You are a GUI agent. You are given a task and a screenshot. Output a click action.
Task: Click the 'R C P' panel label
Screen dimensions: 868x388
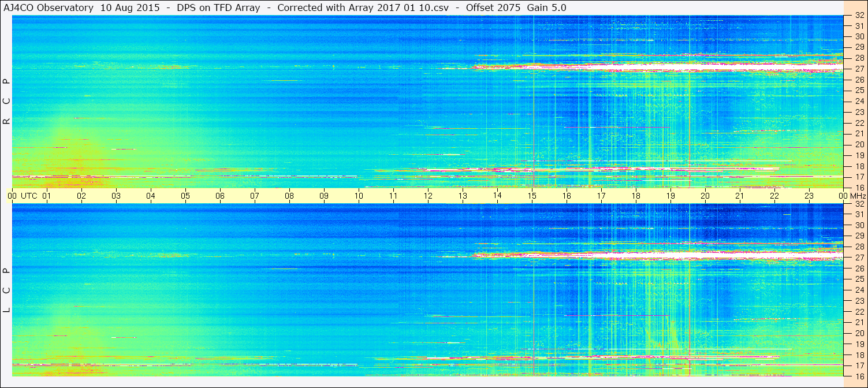click(x=7, y=102)
